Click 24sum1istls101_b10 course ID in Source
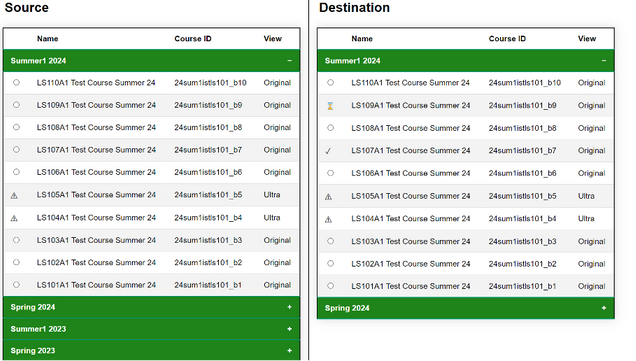 211,83
